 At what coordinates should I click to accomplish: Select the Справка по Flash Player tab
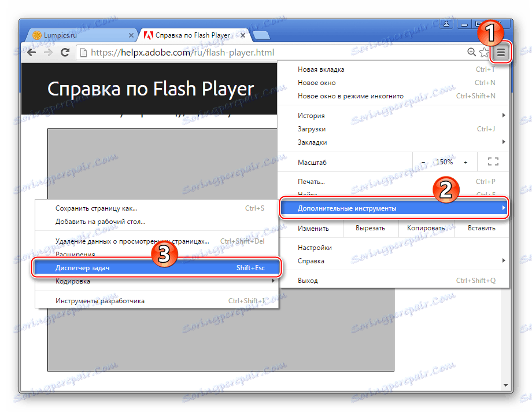tap(195, 35)
